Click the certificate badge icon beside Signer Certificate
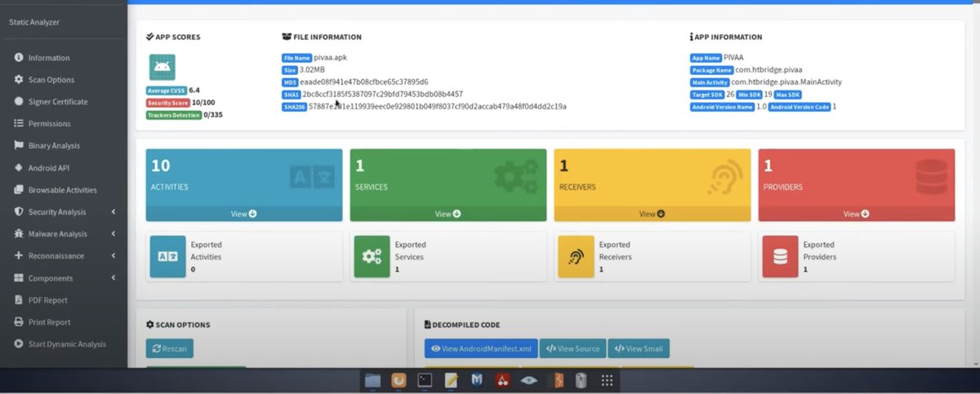 point(19,102)
